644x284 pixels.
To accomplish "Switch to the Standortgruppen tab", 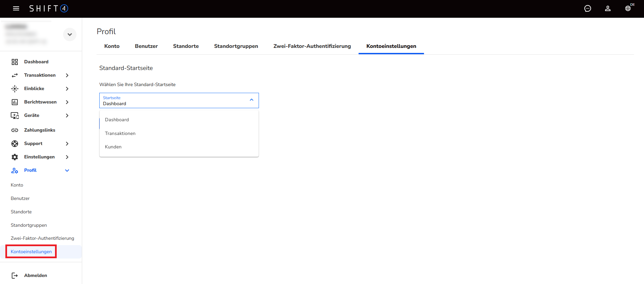I will point(236,46).
